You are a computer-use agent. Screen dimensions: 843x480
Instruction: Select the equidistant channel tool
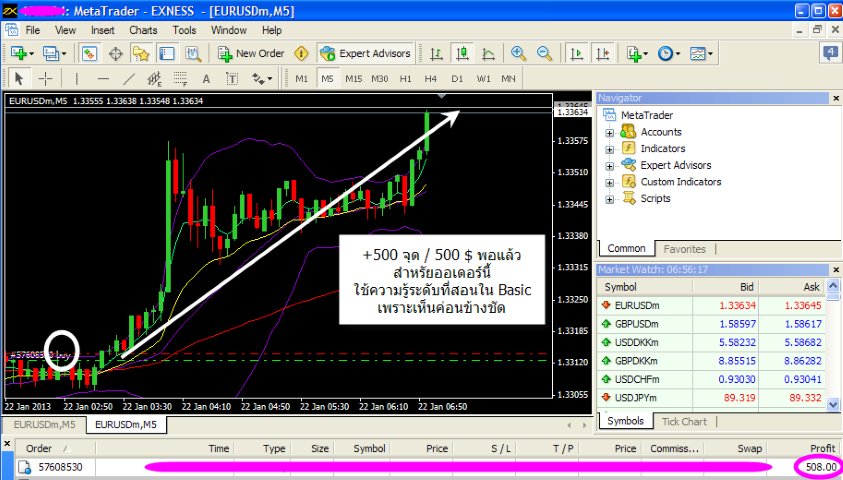coord(154,78)
